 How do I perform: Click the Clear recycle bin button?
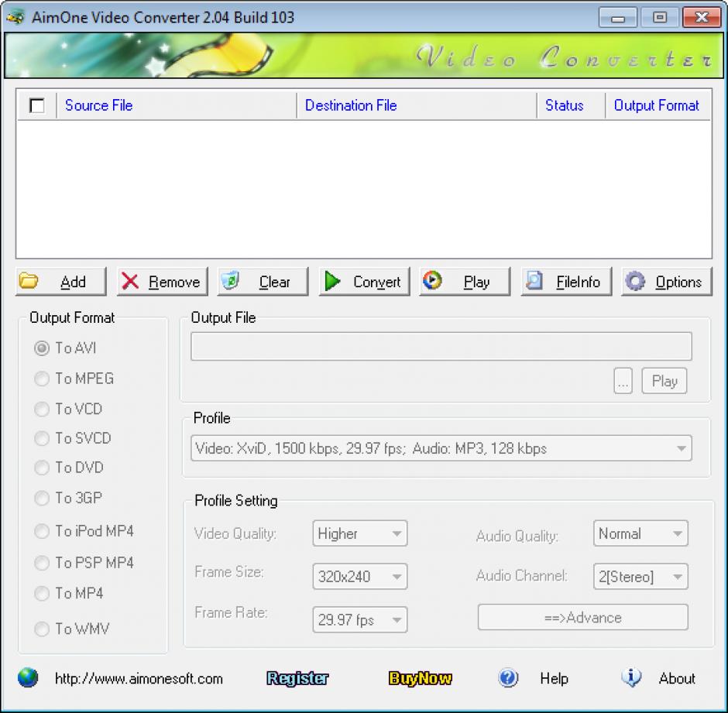tap(263, 281)
